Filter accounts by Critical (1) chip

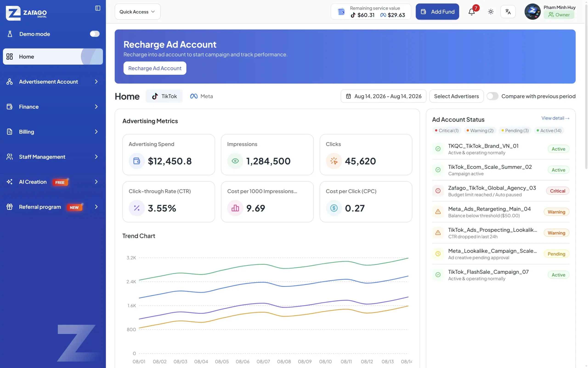pos(447,130)
